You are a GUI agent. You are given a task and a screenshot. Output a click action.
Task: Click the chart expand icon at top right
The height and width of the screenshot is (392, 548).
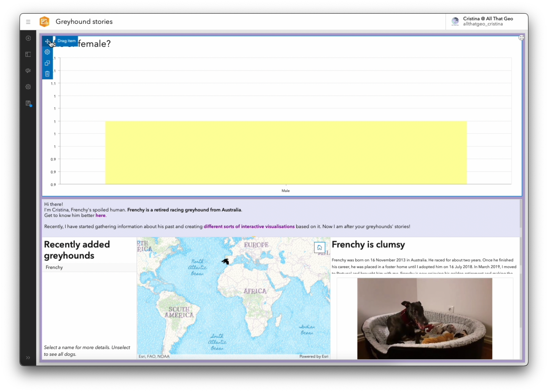(x=521, y=37)
